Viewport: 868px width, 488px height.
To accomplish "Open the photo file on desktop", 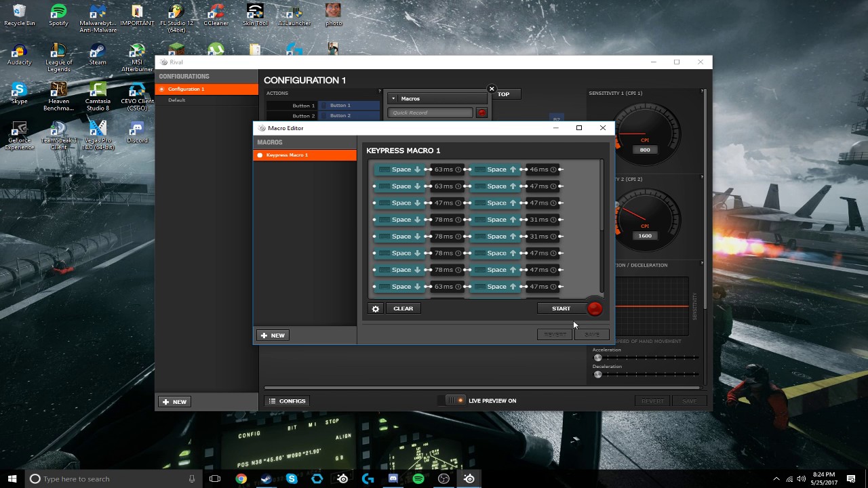I will click(x=333, y=16).
